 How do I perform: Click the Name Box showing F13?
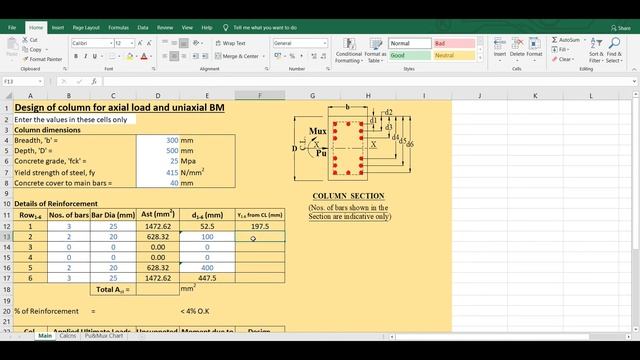[x=23, y=82]
